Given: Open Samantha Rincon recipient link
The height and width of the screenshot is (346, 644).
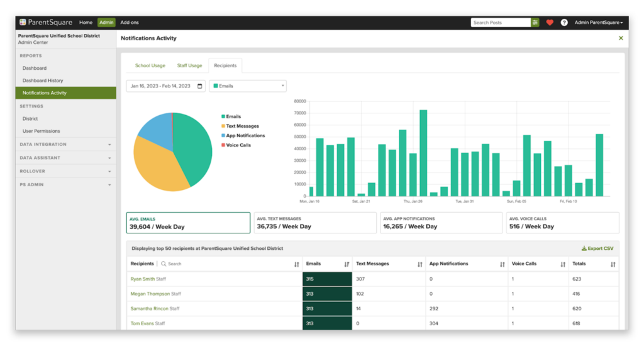Looking at the screenshot, I should point(149,309).
